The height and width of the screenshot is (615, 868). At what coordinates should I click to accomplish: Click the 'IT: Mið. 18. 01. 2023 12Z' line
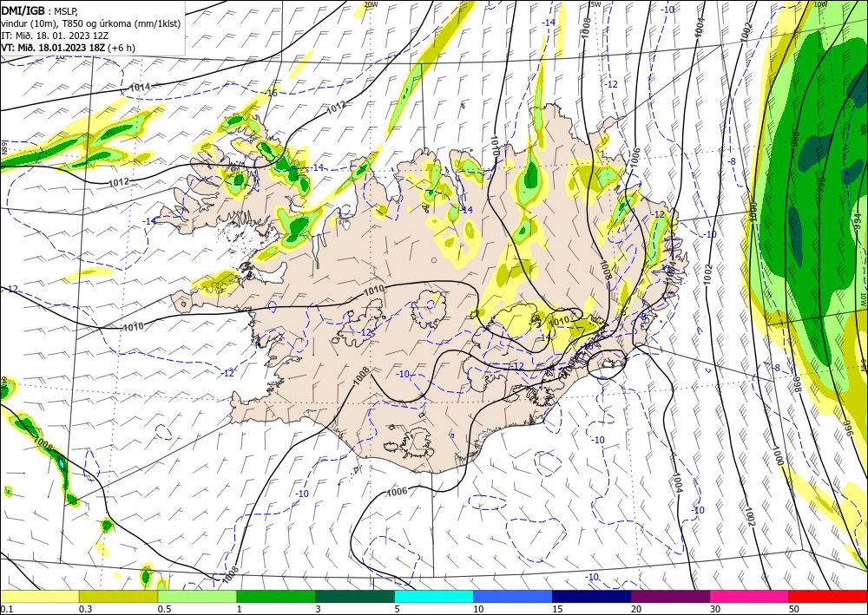(55, 36)
